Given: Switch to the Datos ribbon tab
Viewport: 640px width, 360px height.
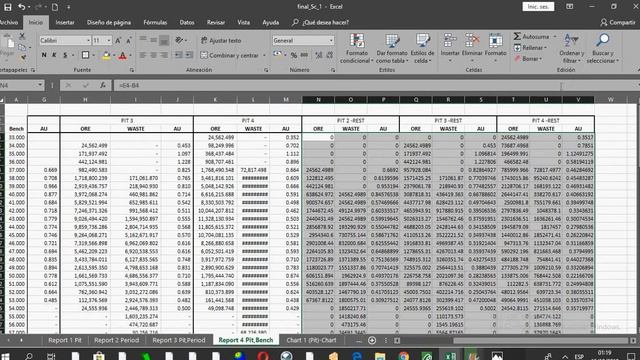Looking at the screenshot, I should [187, 22].
